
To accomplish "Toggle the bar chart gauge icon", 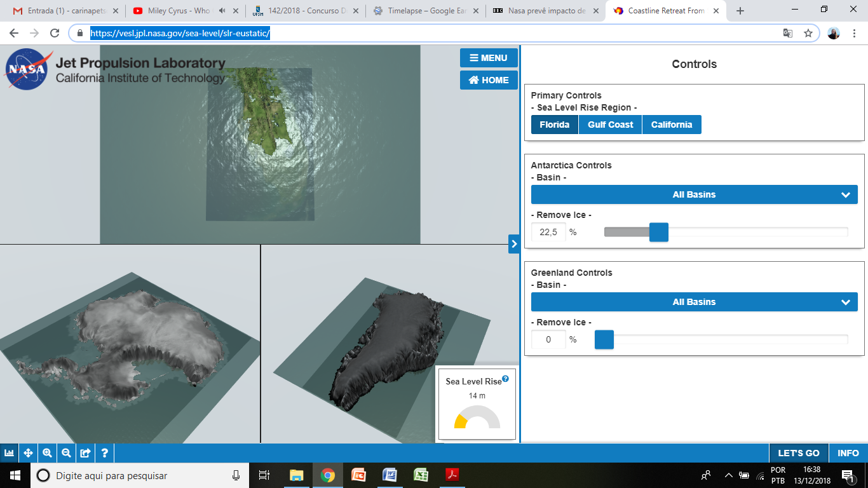I will click(10, 453).
